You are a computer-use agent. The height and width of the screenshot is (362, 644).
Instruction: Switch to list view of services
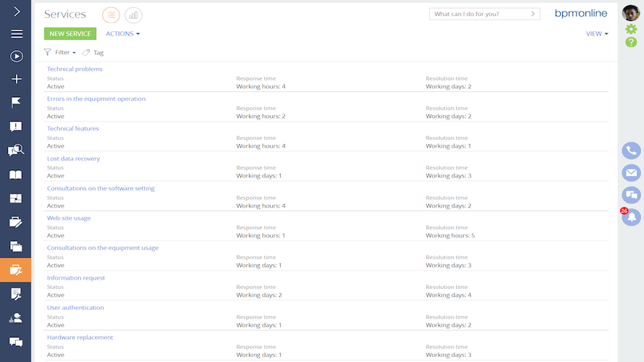(x=111, y=14)
